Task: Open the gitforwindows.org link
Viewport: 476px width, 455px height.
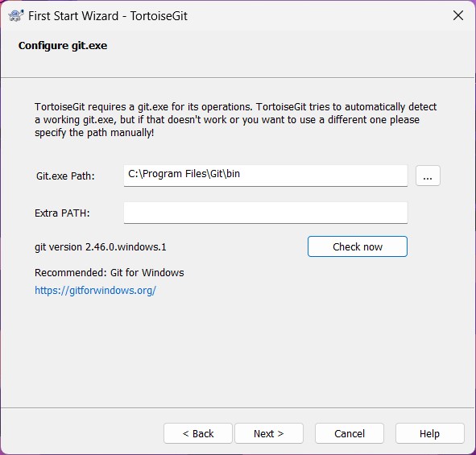Action: click(95, 291)
